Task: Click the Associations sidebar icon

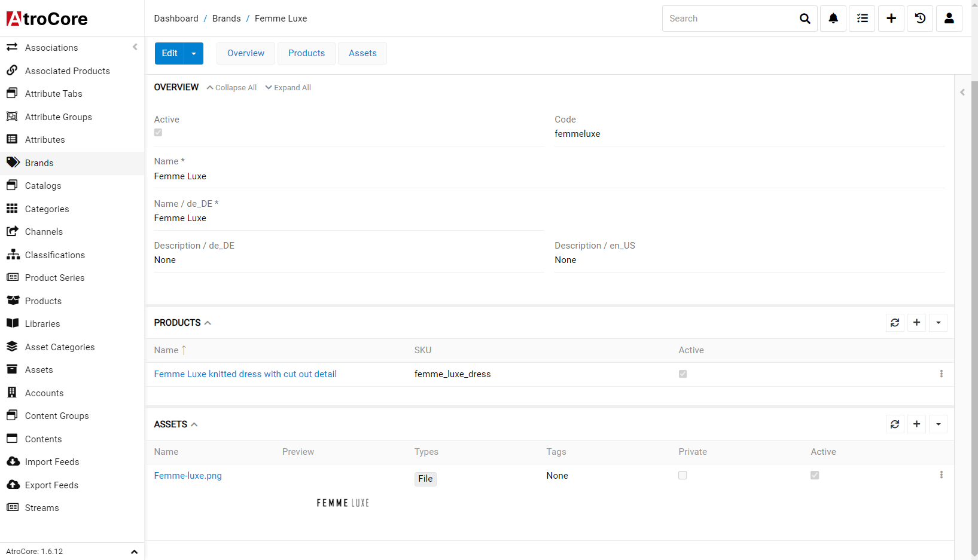Action: click(x=12, y=47)
